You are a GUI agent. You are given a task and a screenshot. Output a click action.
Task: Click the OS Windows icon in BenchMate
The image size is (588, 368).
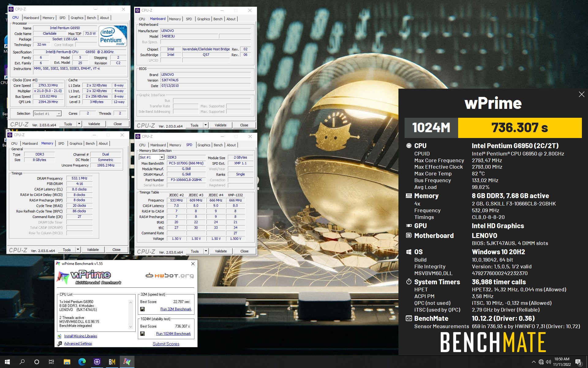click(x=409, y=252)
